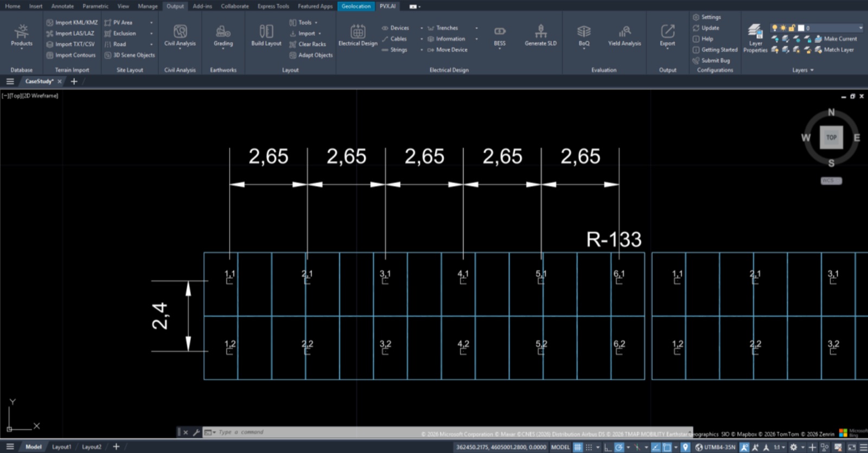The height and width of the screenshot is (453, 868).
Task: Toggle snap mode in status bar
Action: [x=589, y=447]
